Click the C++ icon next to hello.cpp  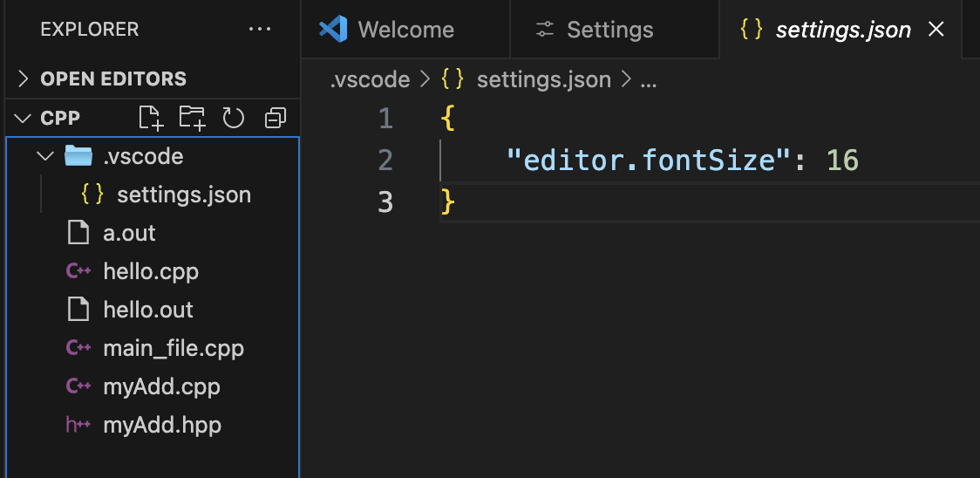[78, 271]
